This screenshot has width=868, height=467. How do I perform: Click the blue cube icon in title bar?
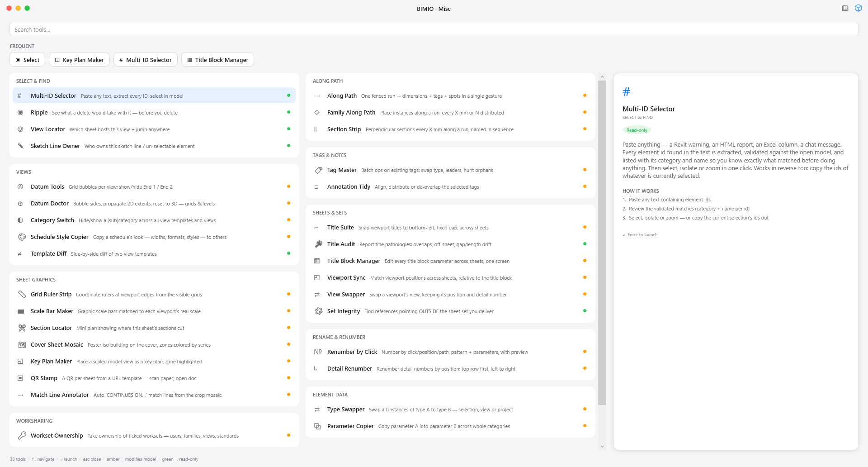(x=858, y=8)
